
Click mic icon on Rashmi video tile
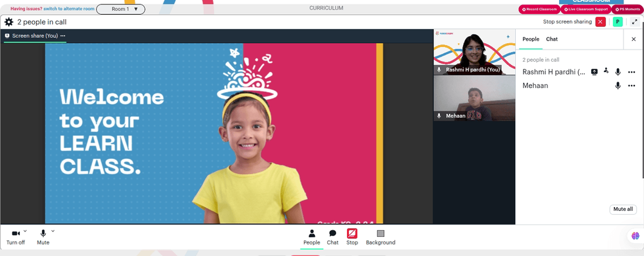439,69
